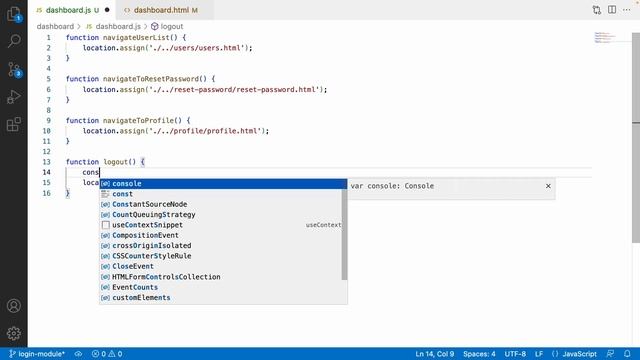Select customElements suggestion
640x360 pixels.
[x=221, y=298]
